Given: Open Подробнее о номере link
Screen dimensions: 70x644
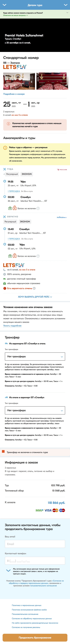Looking at the screenshot, I should [x=14, y=94].
